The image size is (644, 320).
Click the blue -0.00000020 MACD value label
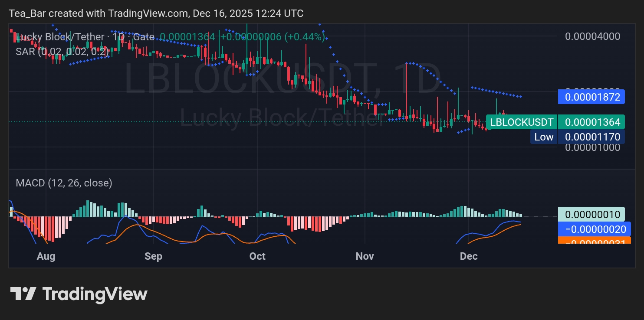pos(594,229)
